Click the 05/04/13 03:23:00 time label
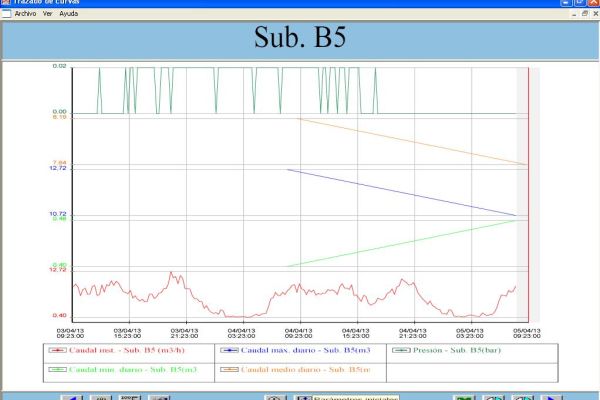600x400 pixels. [x=470, y=333]
